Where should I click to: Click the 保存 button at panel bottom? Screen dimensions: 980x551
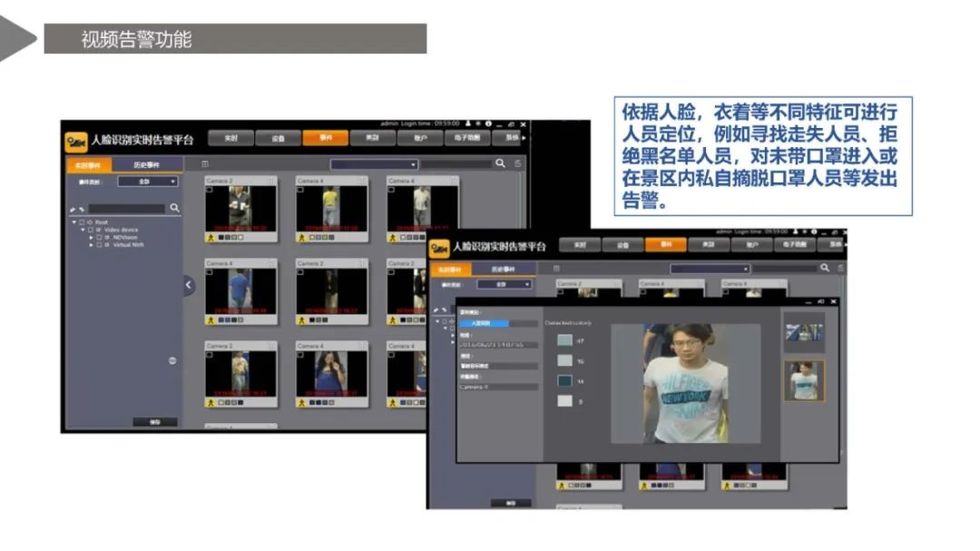155,421
